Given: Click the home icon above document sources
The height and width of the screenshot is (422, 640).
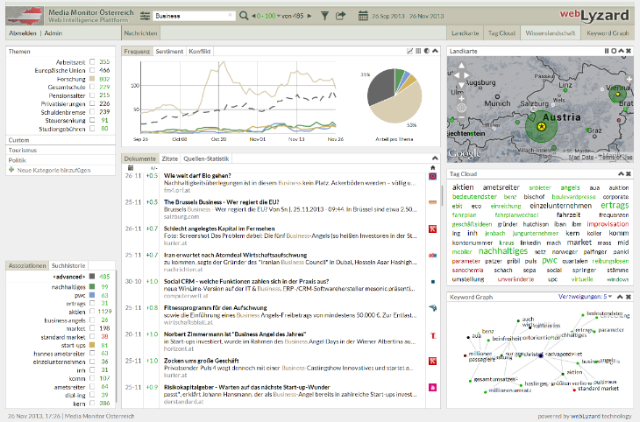Looking at the screenshot, I should point(433,167).
